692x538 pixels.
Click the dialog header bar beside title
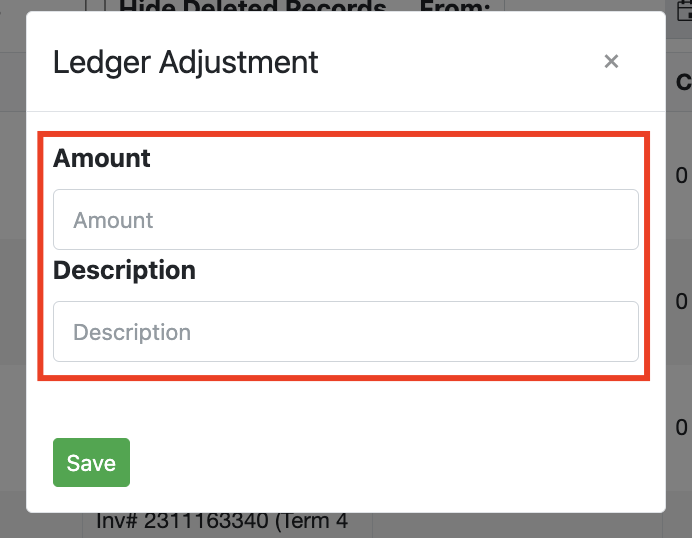coord(450,62)
